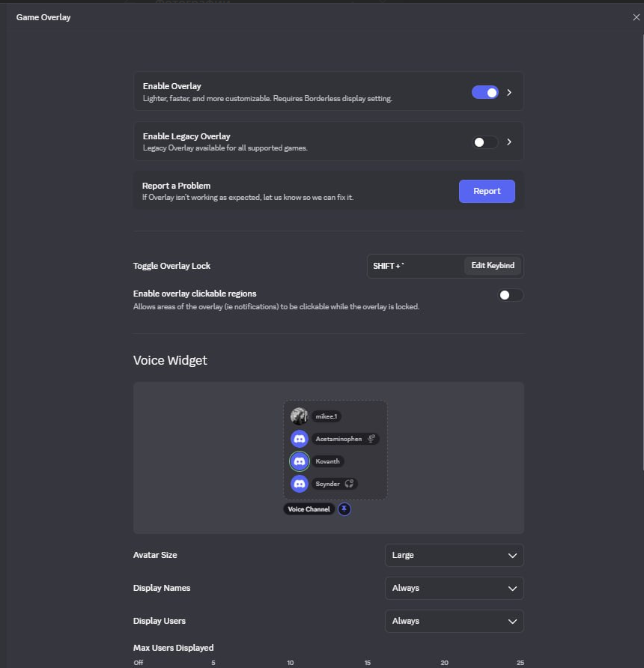Open the Display Users dropdown
Viewport: 644px width, 668px height.
pyautogui.click(x=454, y=621)
